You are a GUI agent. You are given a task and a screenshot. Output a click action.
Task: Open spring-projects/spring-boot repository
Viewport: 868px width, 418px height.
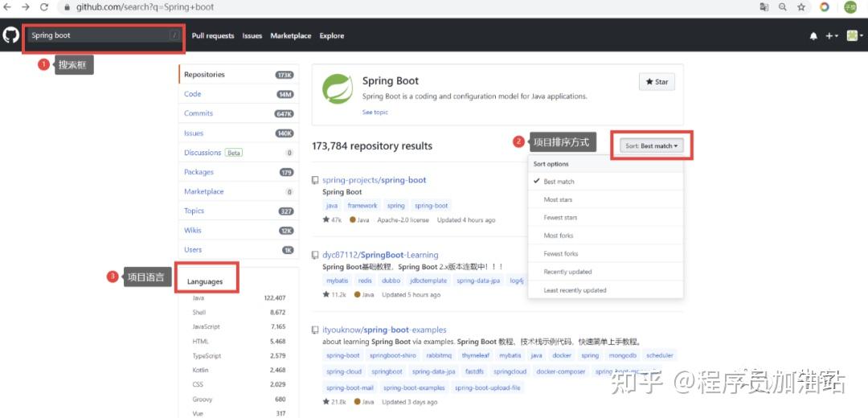tap(375, 181)
